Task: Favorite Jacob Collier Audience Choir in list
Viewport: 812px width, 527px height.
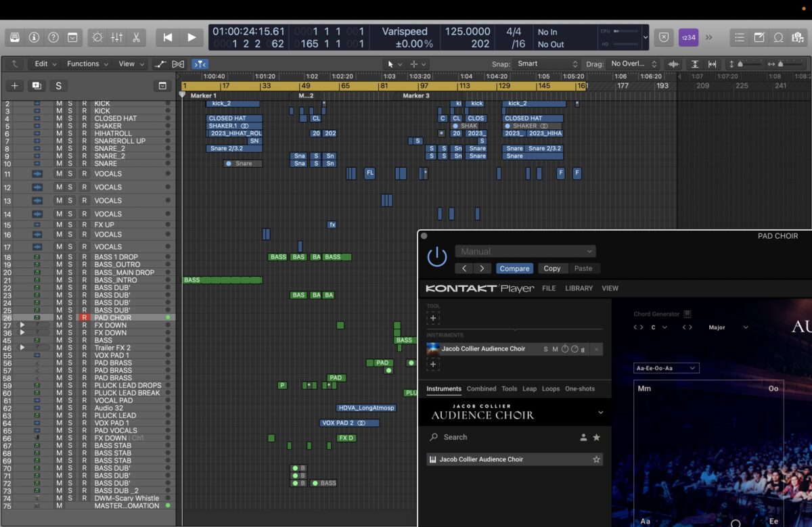Action: [596, 459]
